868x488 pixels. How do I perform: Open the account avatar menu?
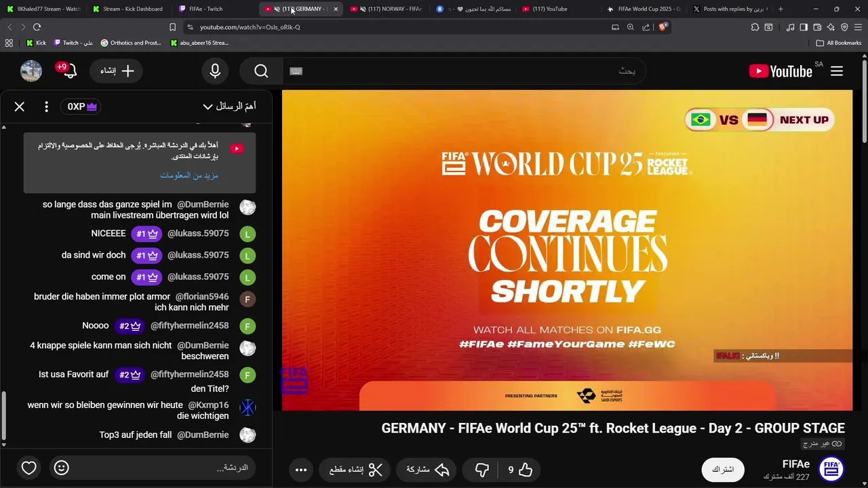[x=31, y=71]
